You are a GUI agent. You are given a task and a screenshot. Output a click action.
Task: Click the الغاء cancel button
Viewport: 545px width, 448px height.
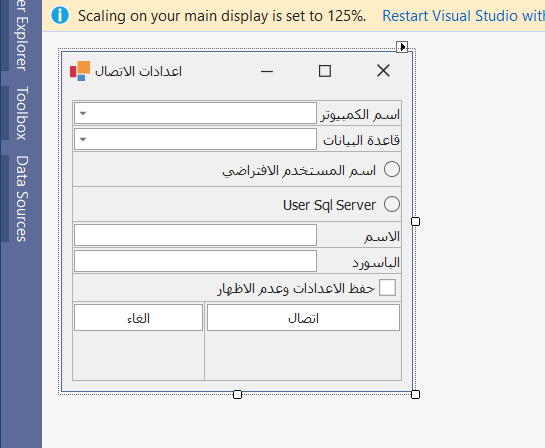click(x=138, y=318)
